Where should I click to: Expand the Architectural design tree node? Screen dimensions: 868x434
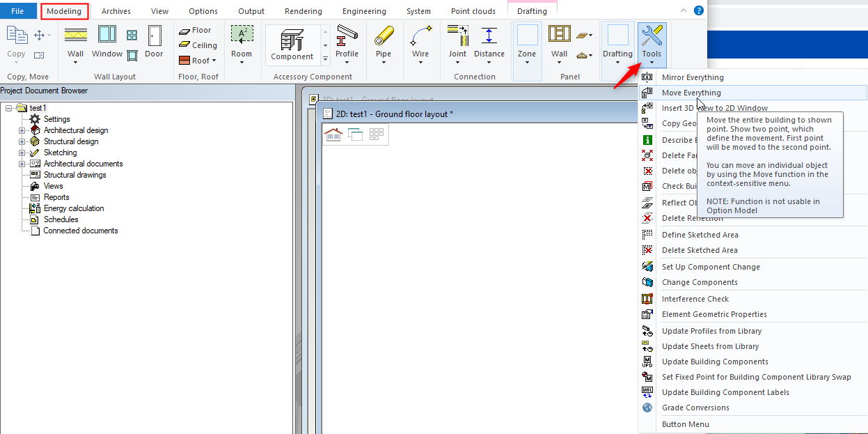[x=22, y=130]
